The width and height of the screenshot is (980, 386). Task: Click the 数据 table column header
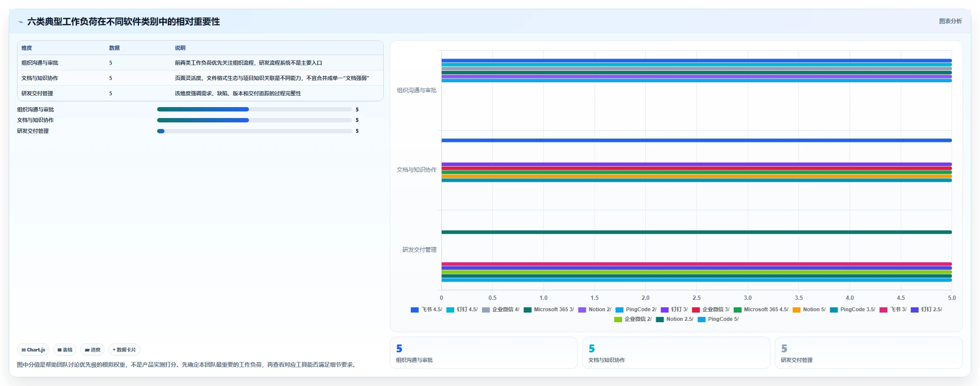click(114, 48)
